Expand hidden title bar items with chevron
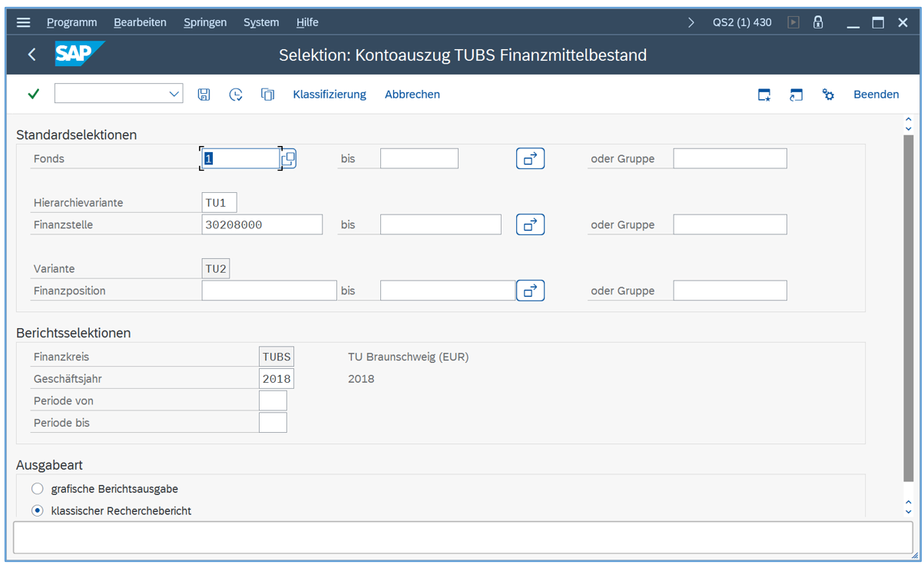The height and width of the screenshot is (565, 924). point(691,22)
